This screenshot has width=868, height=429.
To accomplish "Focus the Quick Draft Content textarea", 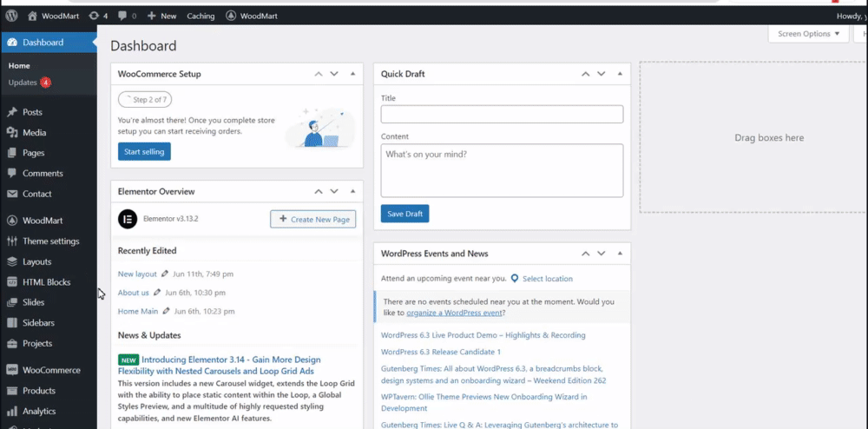I will [502, 170].
